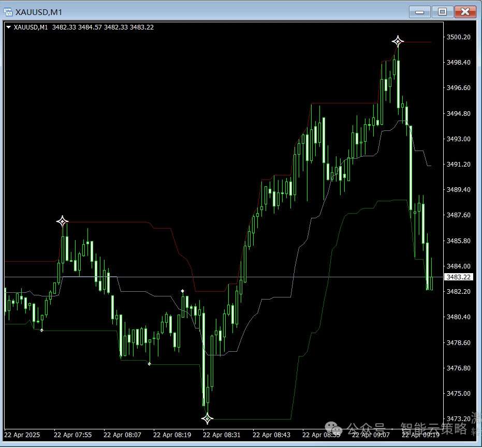Click the 3475.00 price scale label
Viewport: 482px width, 448px height.
click(458, 393)
